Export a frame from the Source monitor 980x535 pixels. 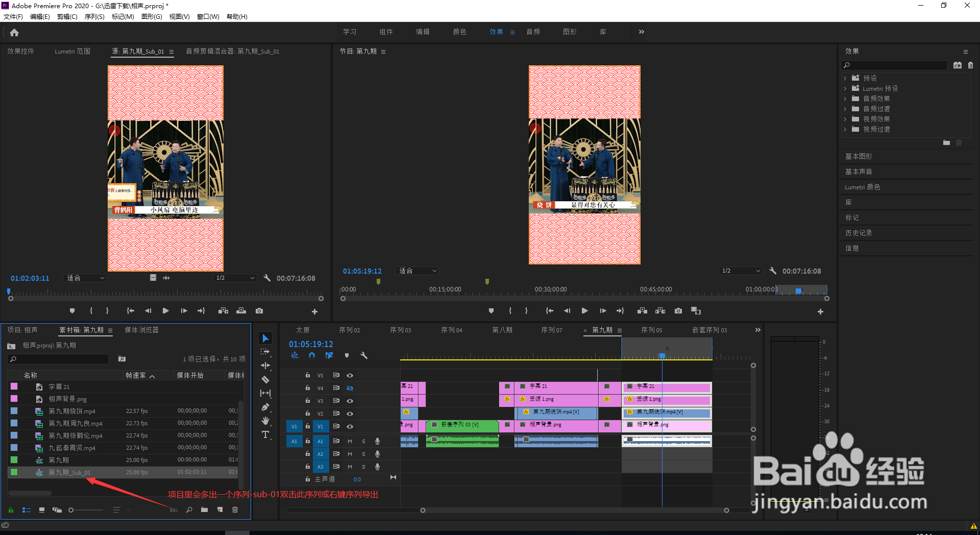[259, 311]
